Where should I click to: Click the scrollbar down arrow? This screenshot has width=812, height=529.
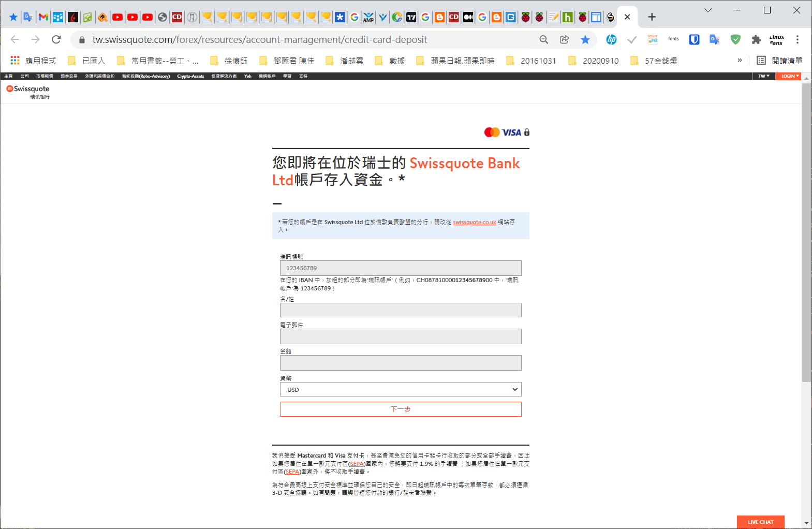[x=806, y=523]
